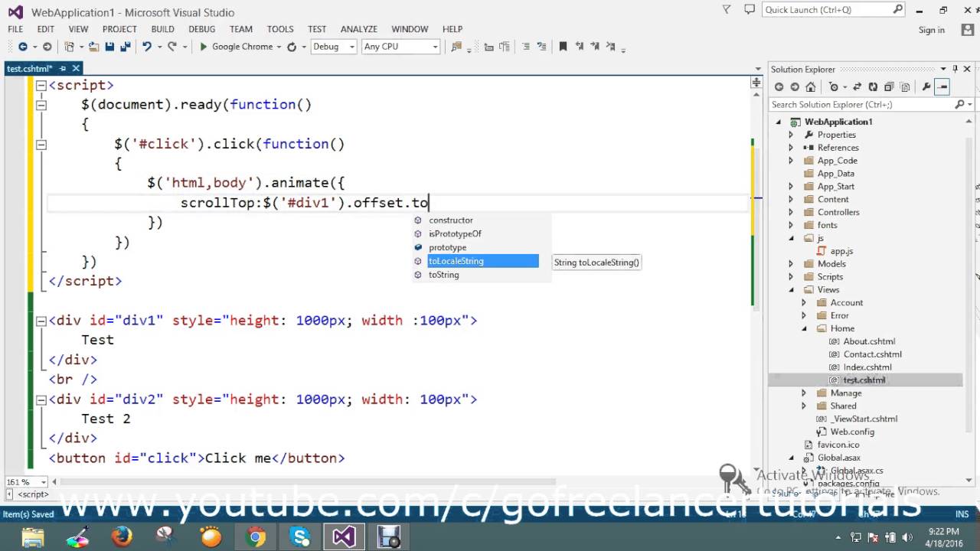
Task: Open Index.cshtml in Solution Explorer
Action: coord(867,367)
